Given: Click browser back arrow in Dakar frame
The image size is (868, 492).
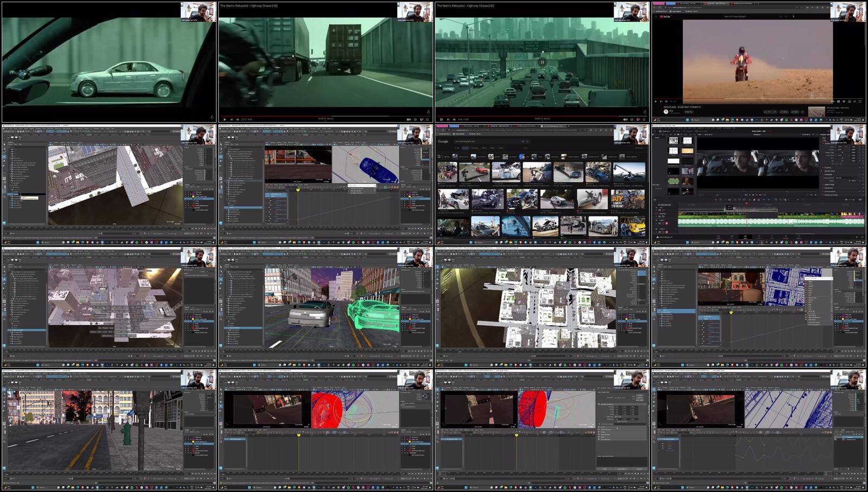Looking at the screenshot, I should tap(654, 8).
